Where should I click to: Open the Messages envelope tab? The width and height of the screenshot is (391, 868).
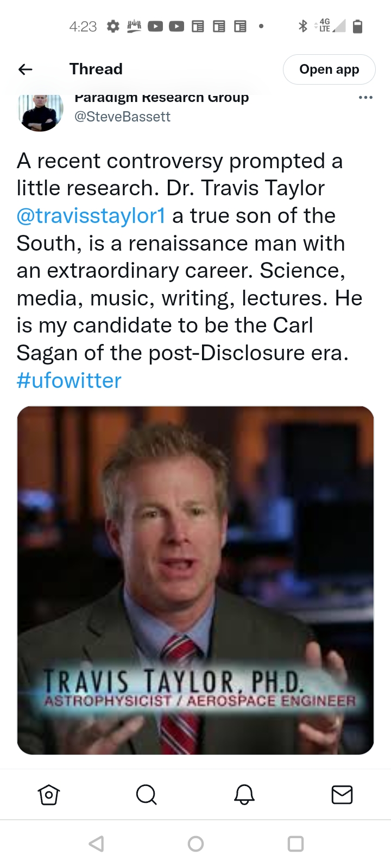[x=342, y=795]
